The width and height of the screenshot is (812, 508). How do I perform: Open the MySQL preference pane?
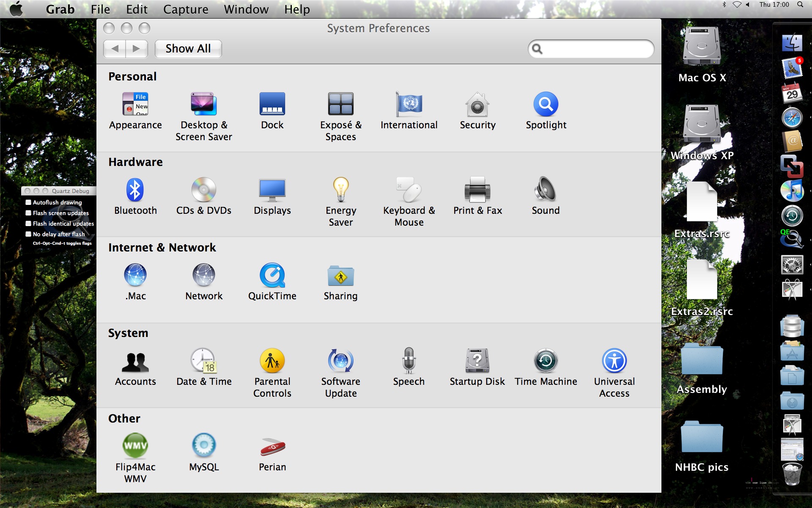204,446
